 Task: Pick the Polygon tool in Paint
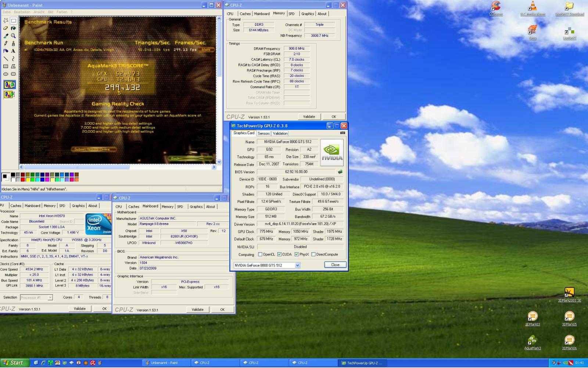pyautogui.click(x=13, y=66)
